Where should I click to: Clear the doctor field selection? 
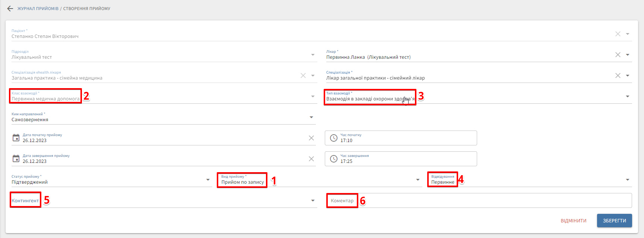tap(618, 55)
